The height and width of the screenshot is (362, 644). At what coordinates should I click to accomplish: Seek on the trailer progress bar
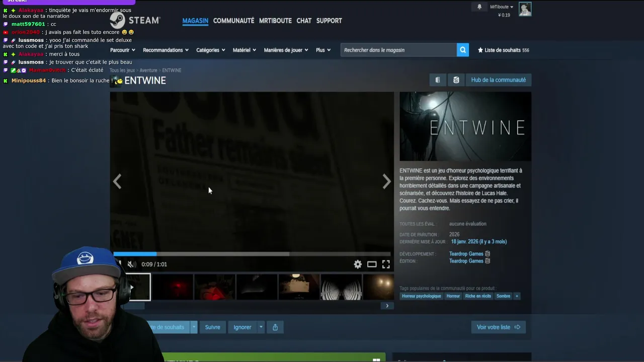pos(252,254)
